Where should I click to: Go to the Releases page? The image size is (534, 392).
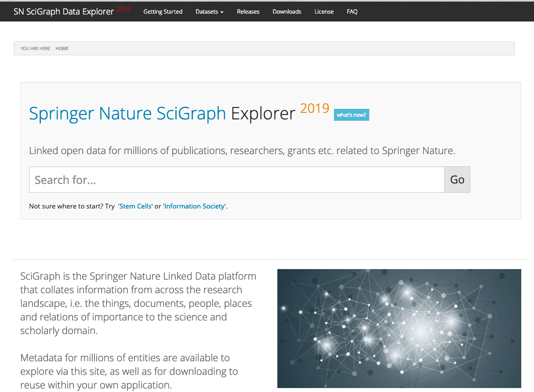point(248,12)
